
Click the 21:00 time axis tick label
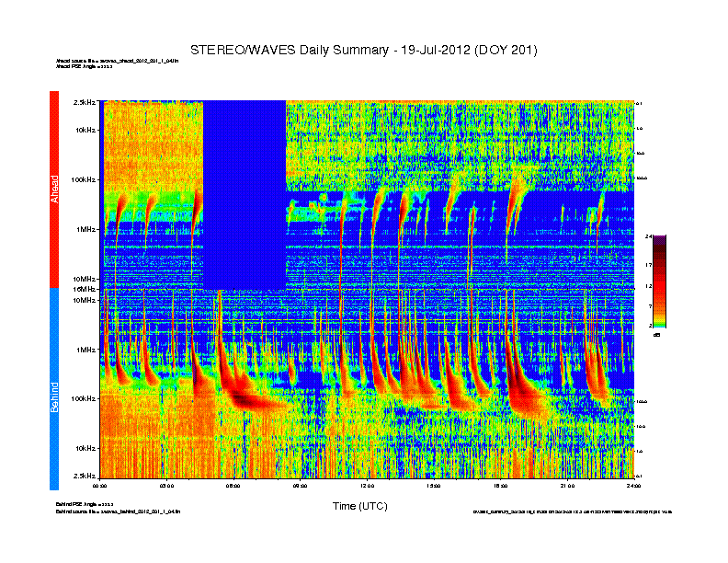[566, 485]
